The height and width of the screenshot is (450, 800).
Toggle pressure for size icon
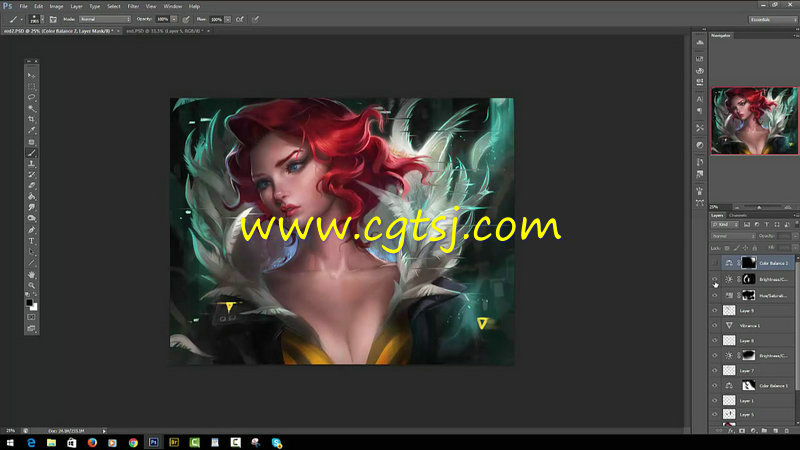click(255, 19)
